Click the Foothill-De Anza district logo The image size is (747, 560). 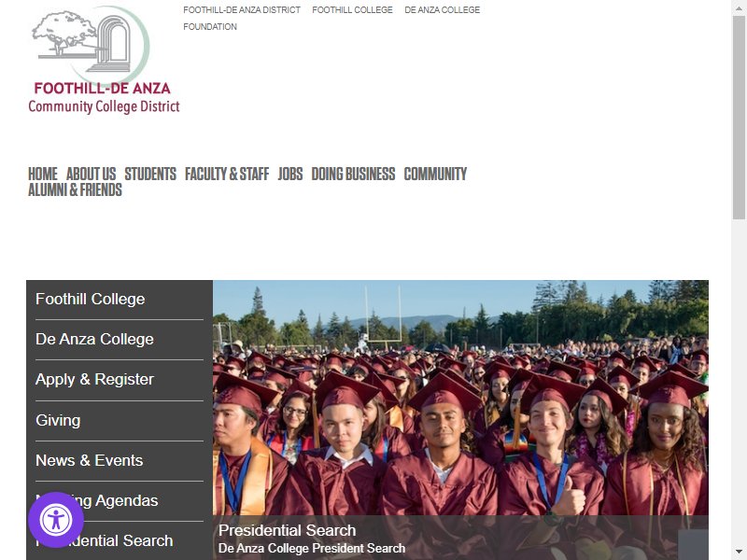(x=104, y=60)
